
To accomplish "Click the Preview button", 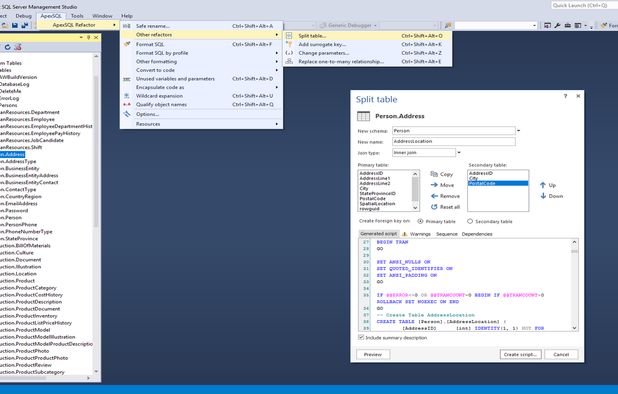I will (373, 355).
